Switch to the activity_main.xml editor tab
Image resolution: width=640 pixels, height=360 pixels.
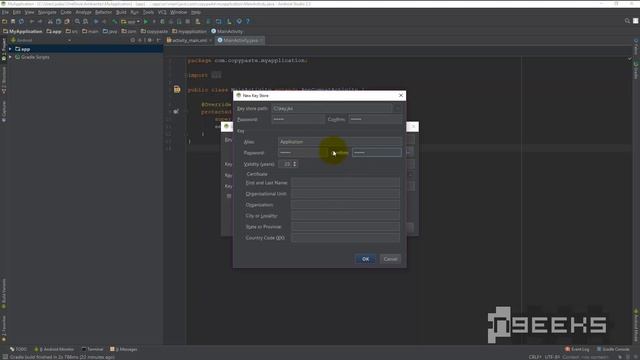click(x=189, y=40)
